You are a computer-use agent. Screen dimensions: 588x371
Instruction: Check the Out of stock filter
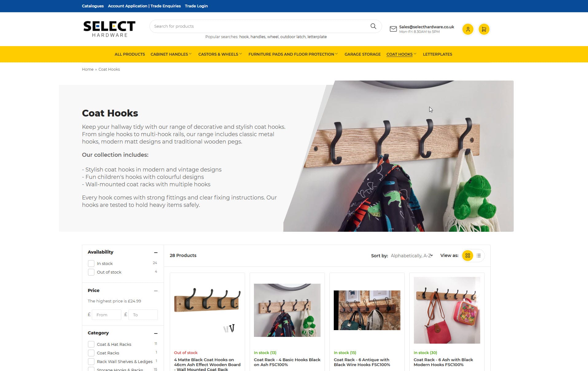pyautogui.click(x=91, y=272)
